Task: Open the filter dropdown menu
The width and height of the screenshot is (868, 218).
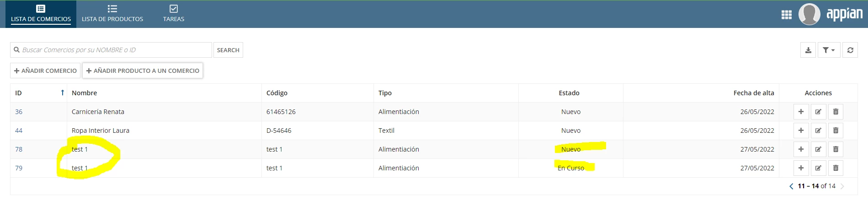Action: 829,50
